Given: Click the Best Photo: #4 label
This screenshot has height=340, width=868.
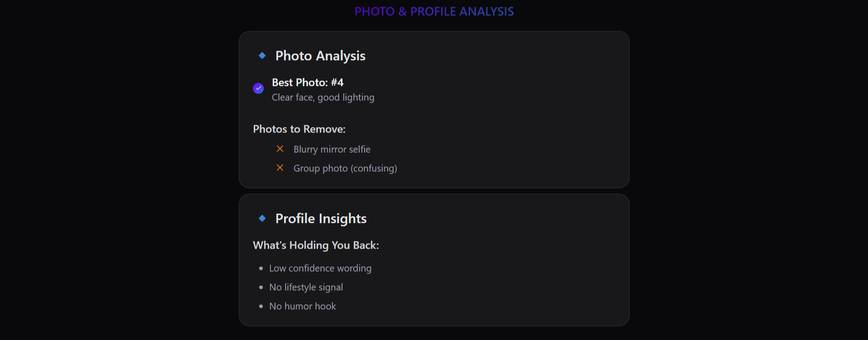Looking at the screenshot, I should coord(308,82).
